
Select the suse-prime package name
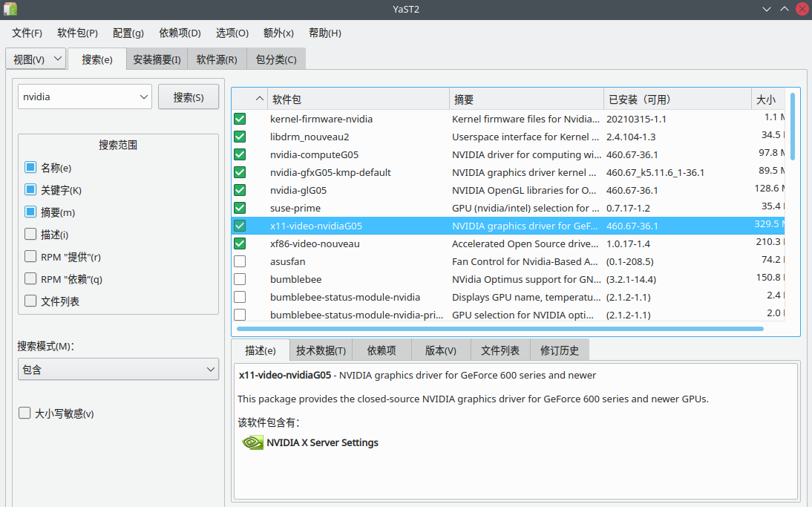295,208
